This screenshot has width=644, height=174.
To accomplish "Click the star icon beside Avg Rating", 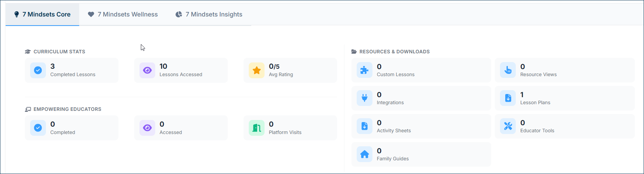I will (256, 70).
